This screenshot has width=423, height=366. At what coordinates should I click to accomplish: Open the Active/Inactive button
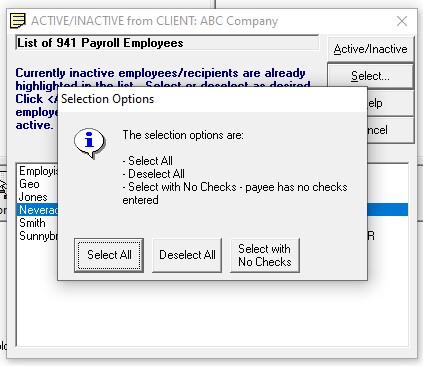pyautogui.click(x=370, y=49)
